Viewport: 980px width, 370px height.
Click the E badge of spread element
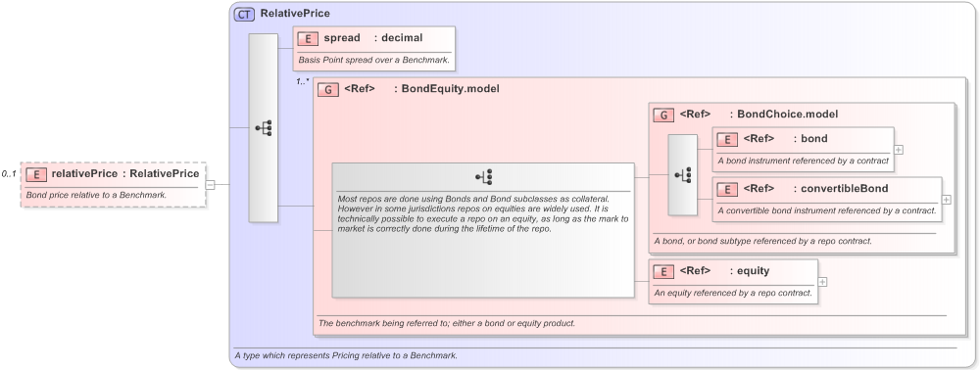pyautogui.click(x=309, y=38)
